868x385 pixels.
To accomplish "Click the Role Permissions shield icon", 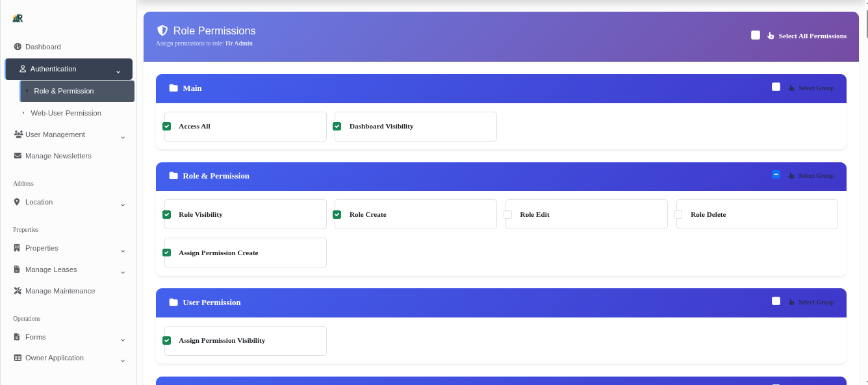I will point(162,31).
